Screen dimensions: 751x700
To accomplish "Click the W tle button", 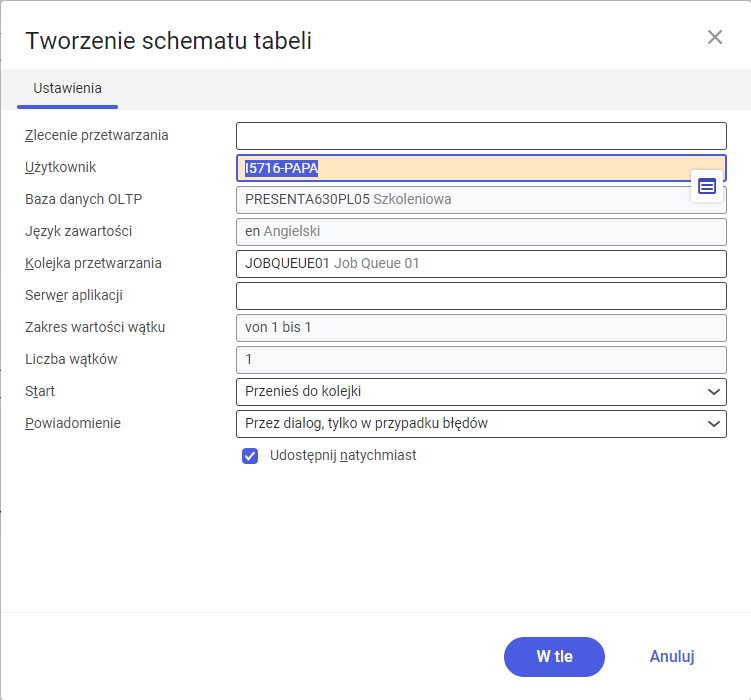I will coord(554,656).
